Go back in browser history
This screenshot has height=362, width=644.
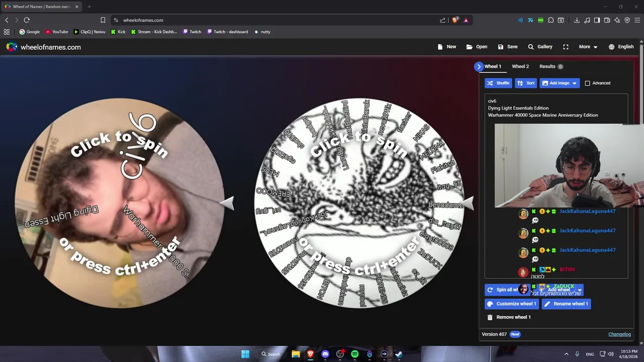(7, 20)
